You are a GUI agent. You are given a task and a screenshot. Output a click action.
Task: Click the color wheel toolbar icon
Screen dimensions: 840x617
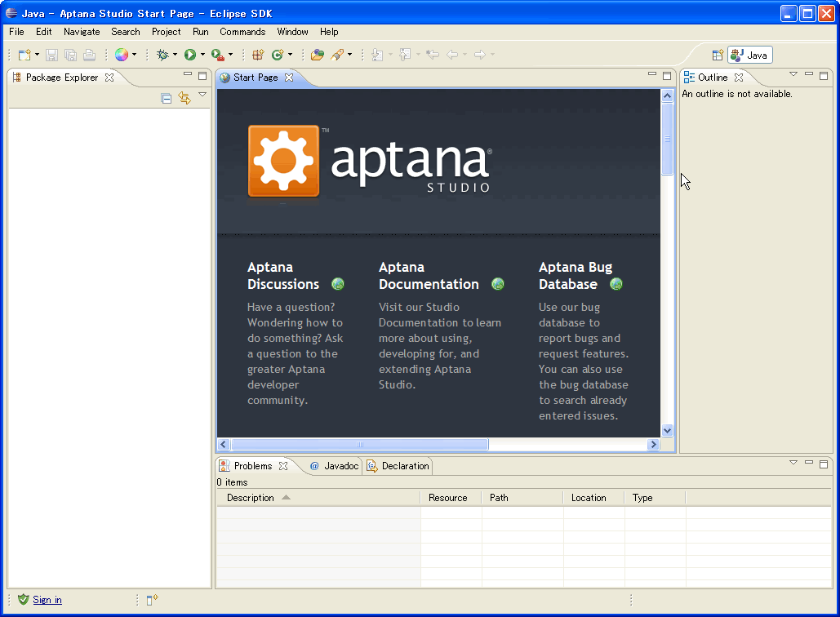tap(122, 55)
